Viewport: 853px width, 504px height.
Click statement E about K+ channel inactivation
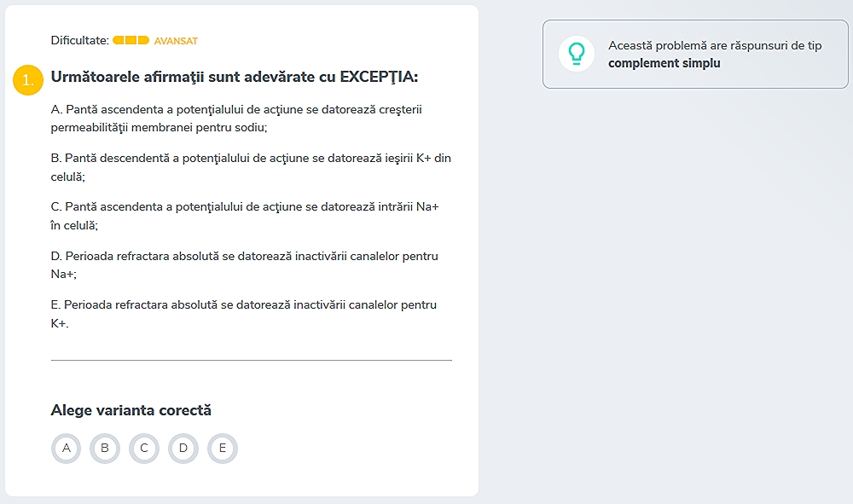point(244,314)
